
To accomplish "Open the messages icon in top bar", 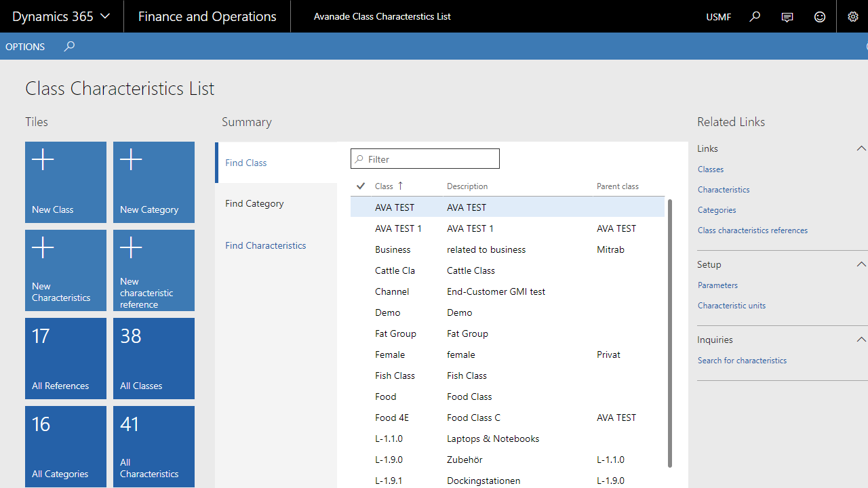I will (787, 17).
